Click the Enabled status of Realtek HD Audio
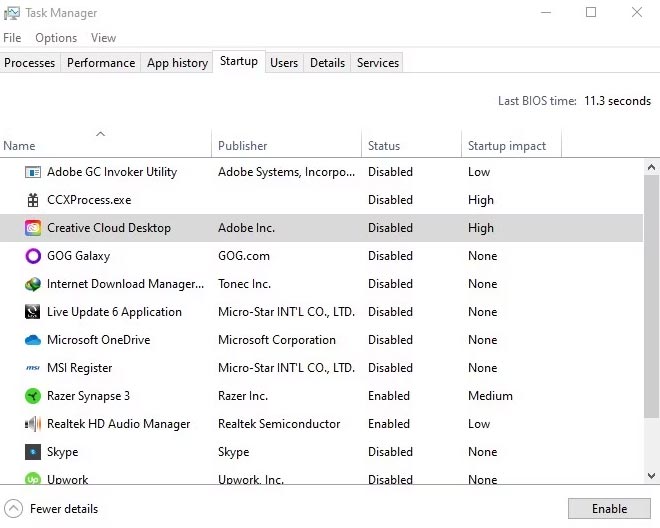 point(389,424)
